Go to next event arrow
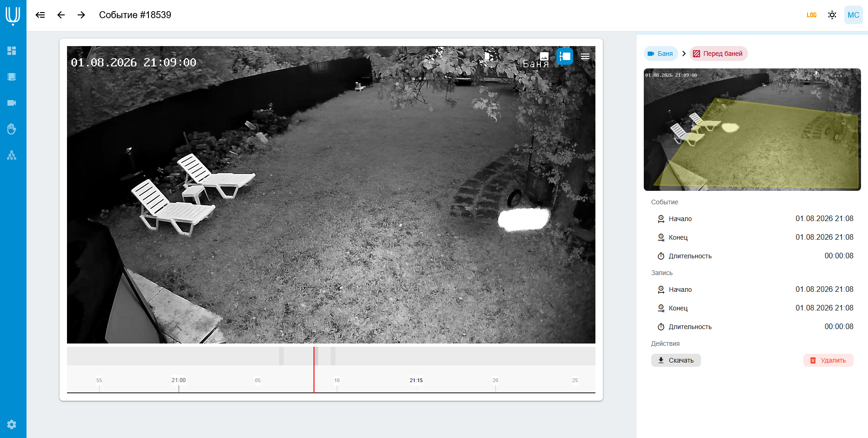Screen dimensions: 868x438 [81, 15]
